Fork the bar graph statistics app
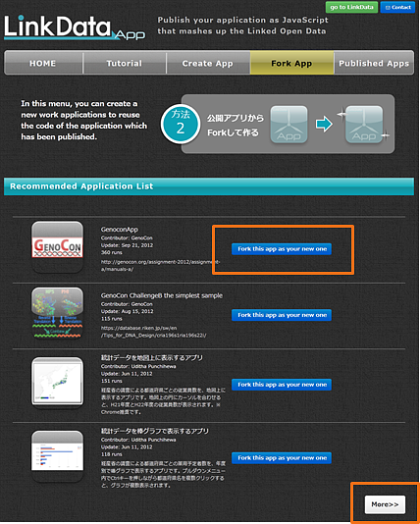 pos(282,458)
